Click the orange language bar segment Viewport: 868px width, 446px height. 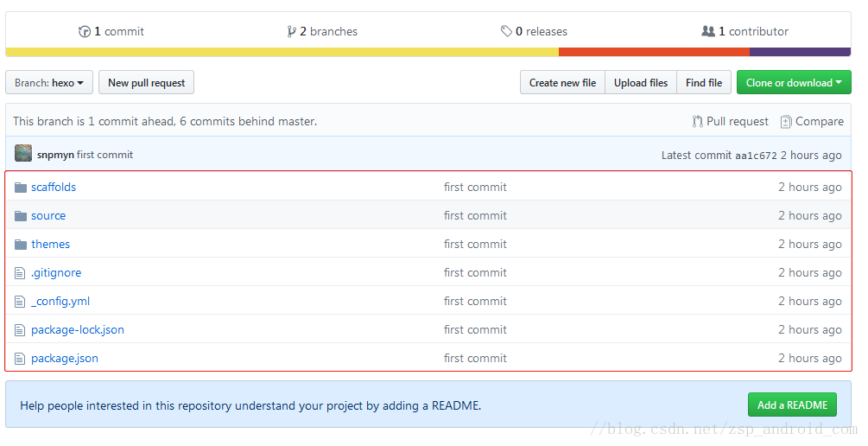[x=655, y=52]
